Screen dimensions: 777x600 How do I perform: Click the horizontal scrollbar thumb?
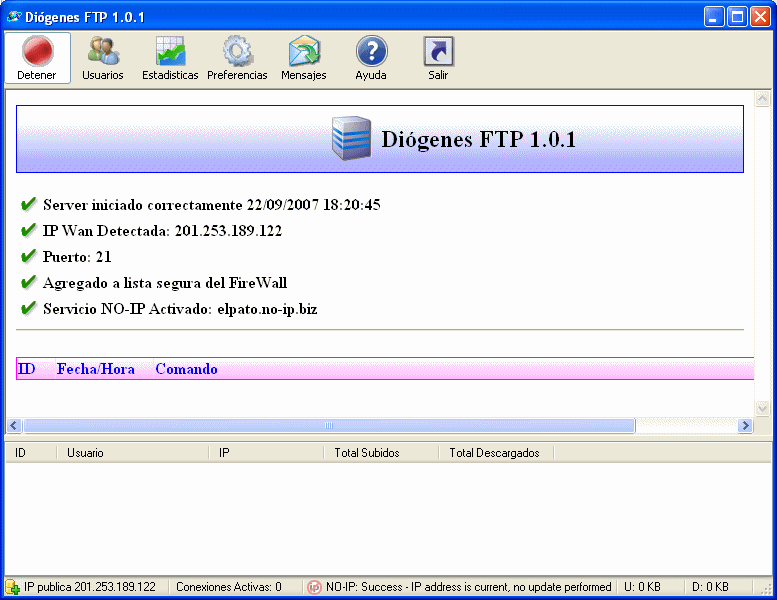click(x=328, y=426)
